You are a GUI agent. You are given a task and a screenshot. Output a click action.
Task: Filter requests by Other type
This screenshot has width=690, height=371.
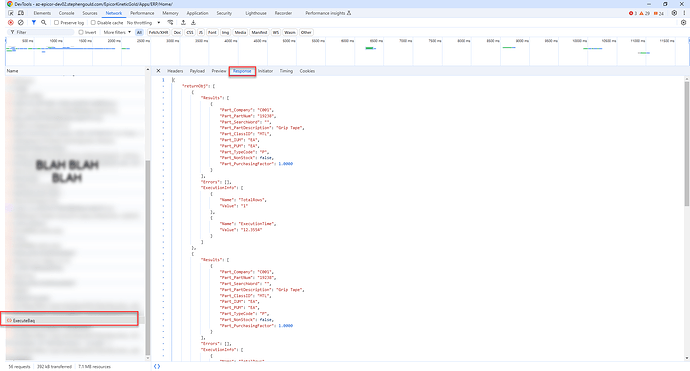tap(306, 32)
